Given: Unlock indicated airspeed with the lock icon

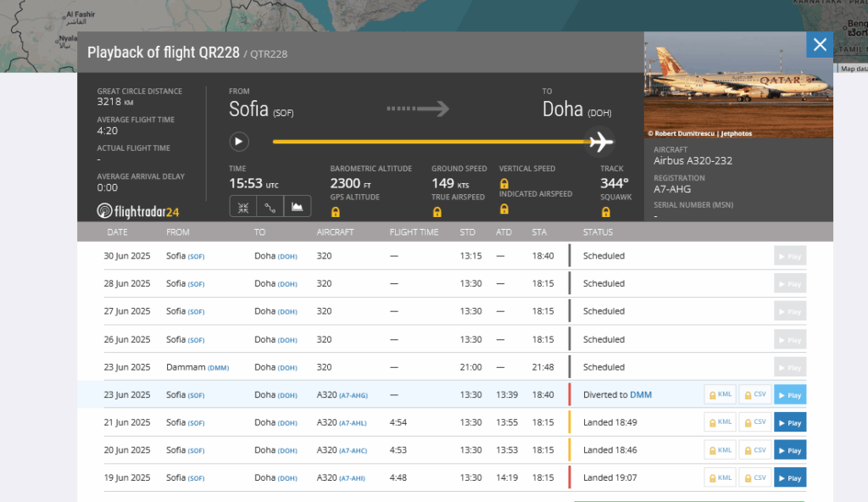Looking at the screenshot, I should click(x=504, y=209).
